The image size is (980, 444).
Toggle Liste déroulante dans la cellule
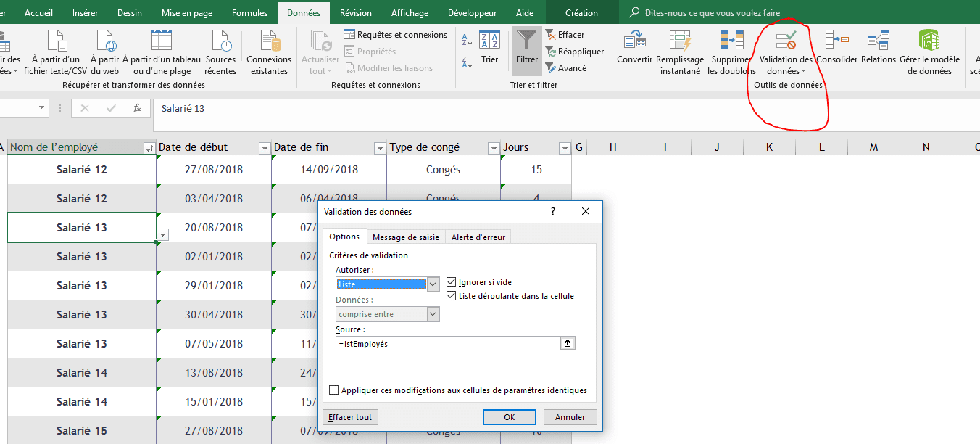452,296
